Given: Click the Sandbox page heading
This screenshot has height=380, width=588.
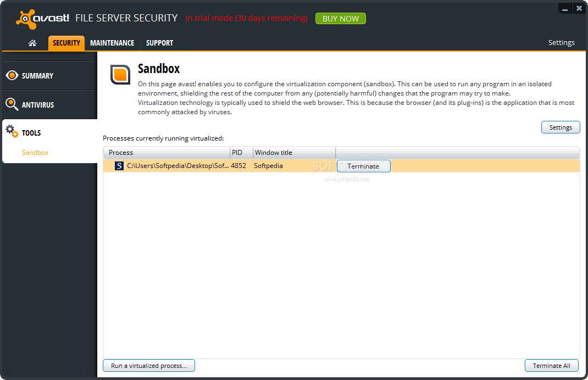Looking at the screenshot, I should [x=159, y=69].
